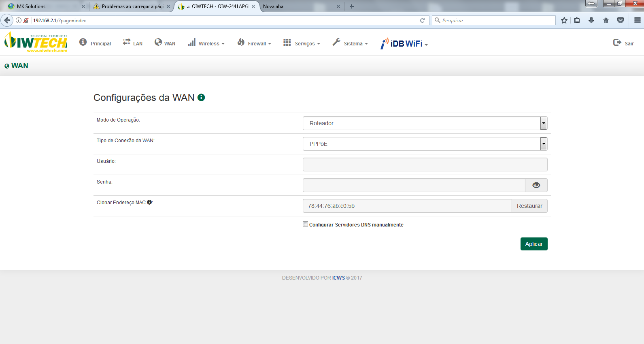The height and width of the screenshot is (344, 644).
Task: Go to the browser home page icon
Action: 606,20
